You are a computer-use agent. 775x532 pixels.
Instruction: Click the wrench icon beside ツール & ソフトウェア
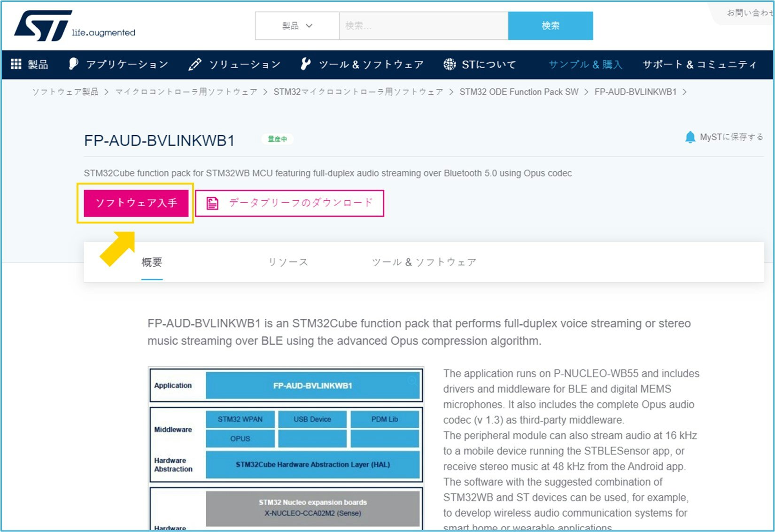pyautogui.click(x=305, y=64)
